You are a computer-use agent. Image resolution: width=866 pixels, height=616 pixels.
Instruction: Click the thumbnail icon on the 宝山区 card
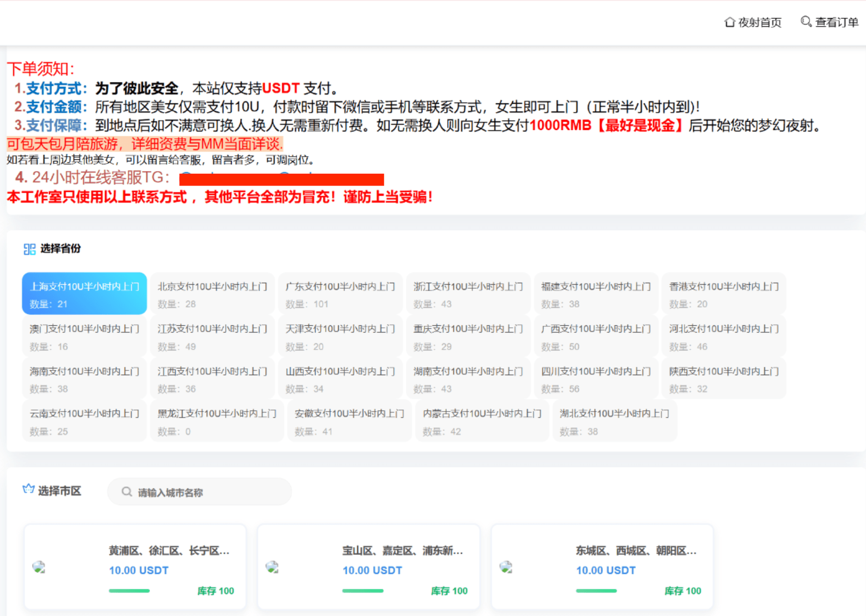(272, 567)
